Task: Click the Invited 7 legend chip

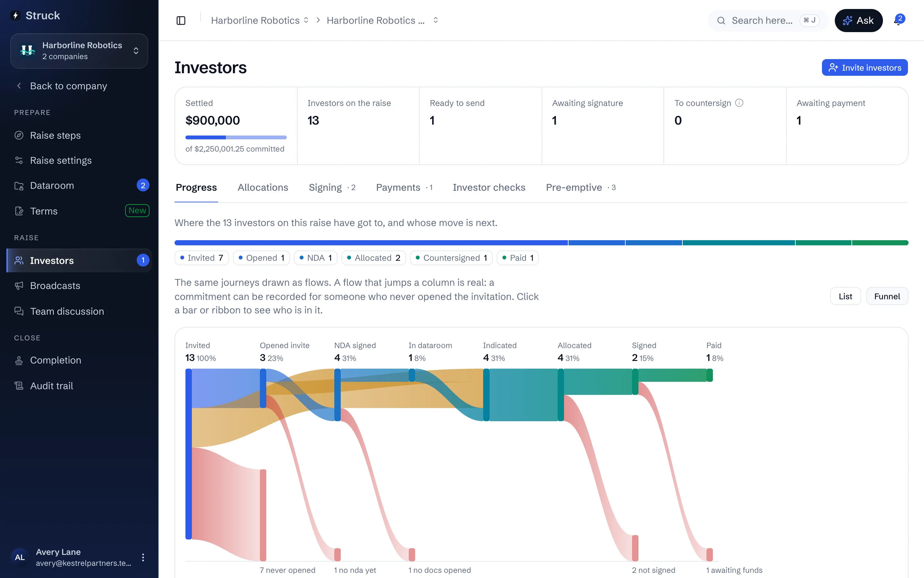Action: [201, 258]
